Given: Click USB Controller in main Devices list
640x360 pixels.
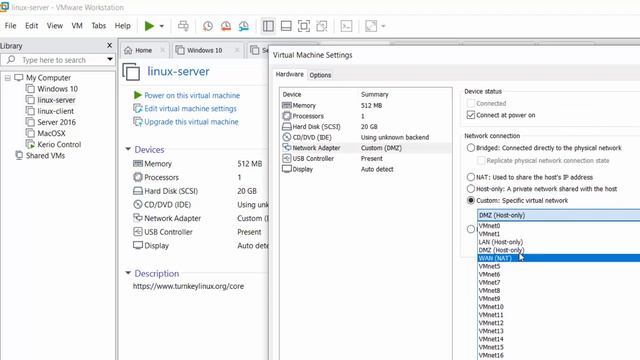Looking at the screenshot, I should tap(168, 232).
